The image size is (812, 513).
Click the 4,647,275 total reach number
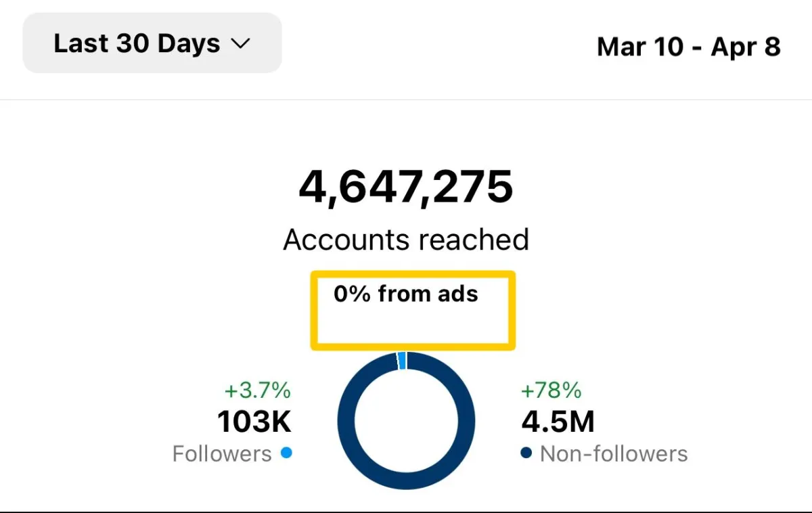pyautogui.click(x=406, y=187)
